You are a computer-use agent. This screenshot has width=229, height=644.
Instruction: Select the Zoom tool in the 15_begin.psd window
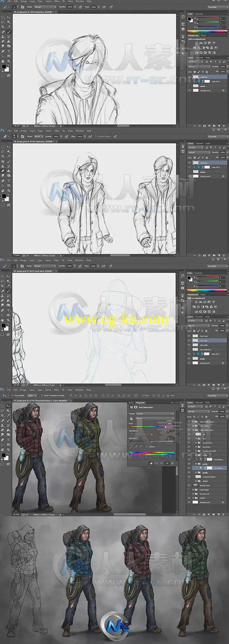[9, 449]
